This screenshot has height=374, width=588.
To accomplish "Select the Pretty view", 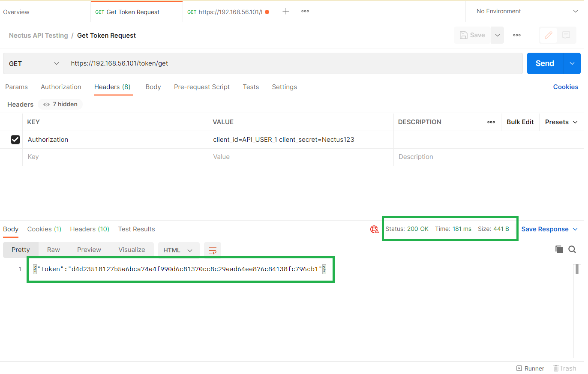I will 21,250.
